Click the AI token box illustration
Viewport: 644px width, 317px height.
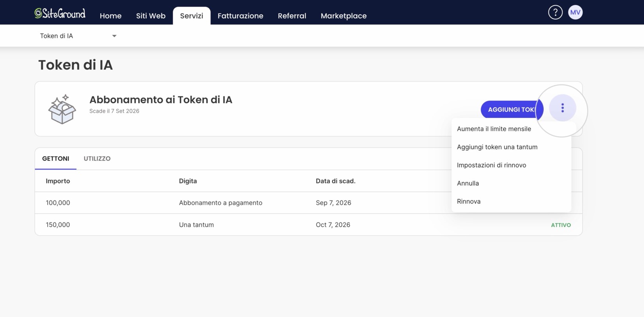click(x=62, y=109)
